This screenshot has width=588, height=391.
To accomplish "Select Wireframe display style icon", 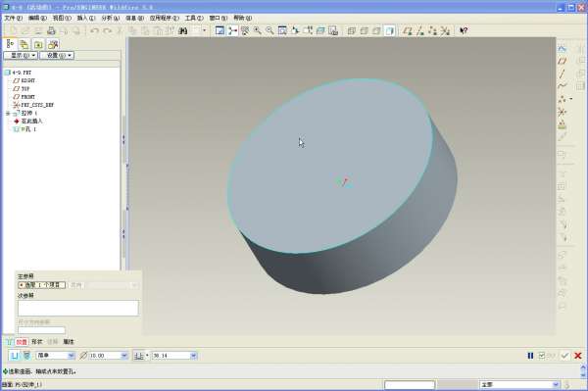I will coord(352,30).
